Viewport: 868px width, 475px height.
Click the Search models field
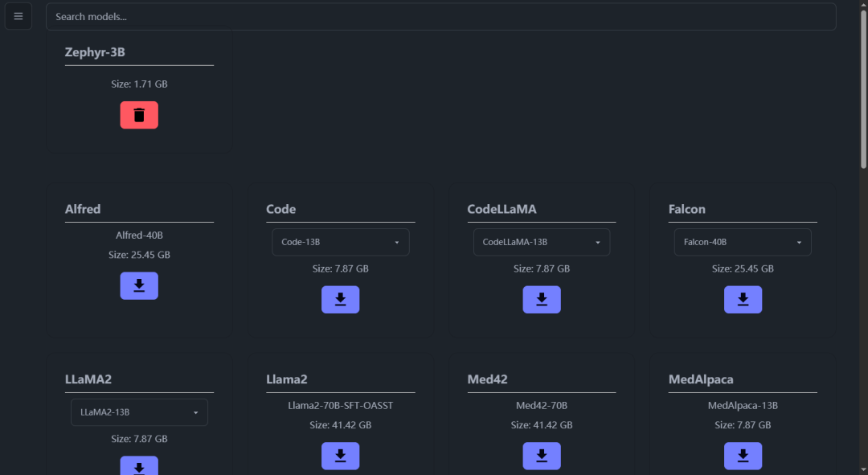(440, 17)
